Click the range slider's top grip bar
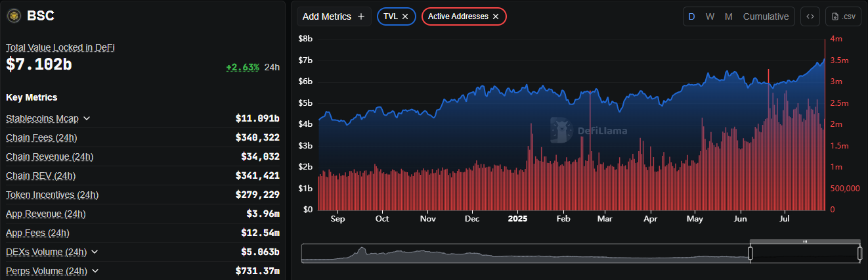This screenshot has height=280, width=868. 805,241
